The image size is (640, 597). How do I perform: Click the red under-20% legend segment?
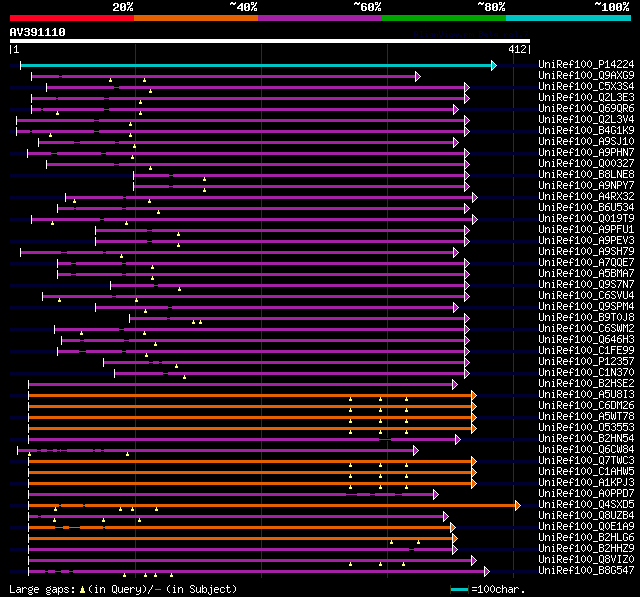[x=72, y=18]
